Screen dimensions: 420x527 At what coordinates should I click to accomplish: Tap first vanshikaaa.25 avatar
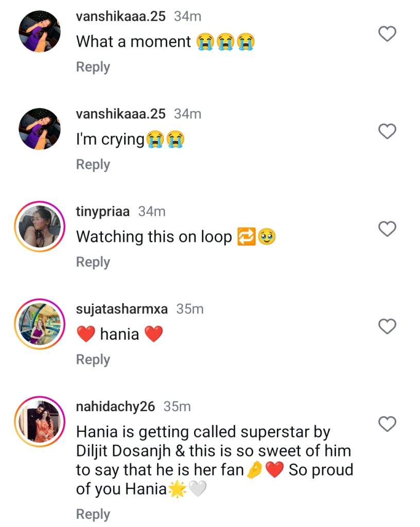click(40, 31)
